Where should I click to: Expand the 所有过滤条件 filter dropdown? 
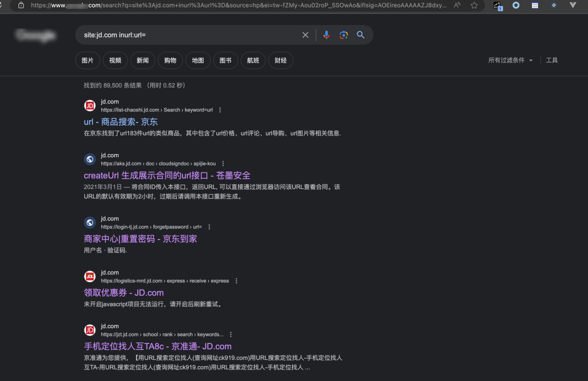510,60
